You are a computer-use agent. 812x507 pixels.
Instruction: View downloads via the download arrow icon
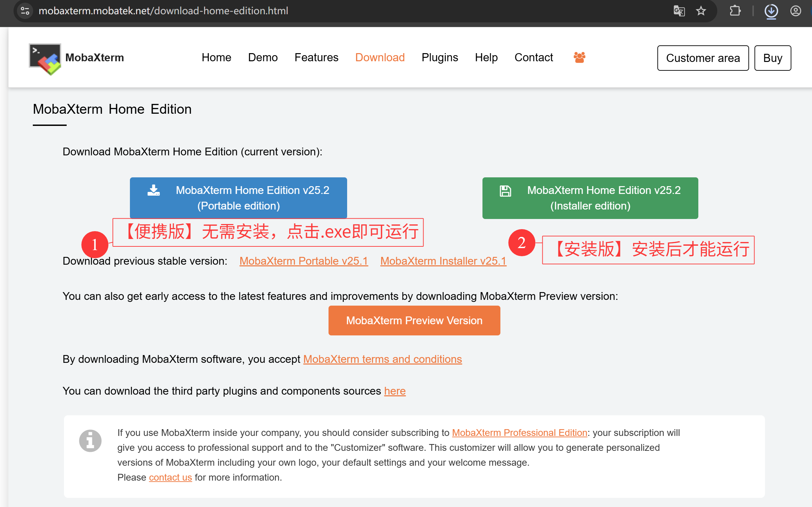click(x=771, y=11)
